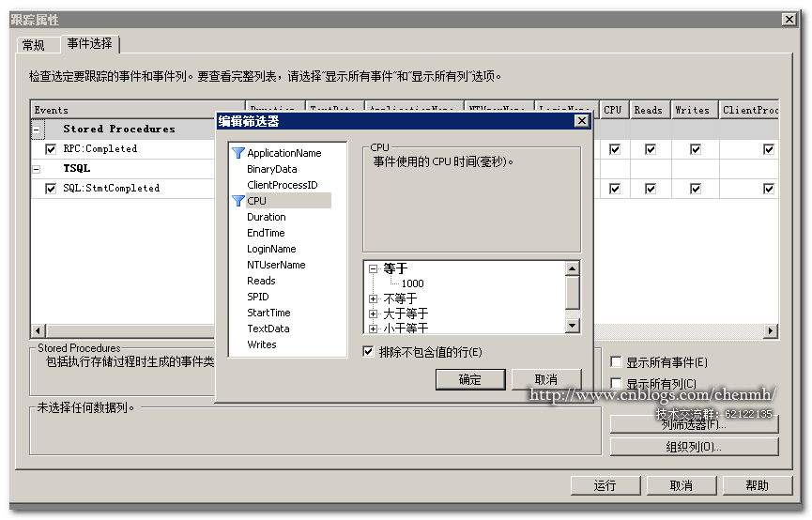This screenshot has height=520, width=812.
Task: Click the filter icon next to ApplicationName
Action: coord(238,153)
